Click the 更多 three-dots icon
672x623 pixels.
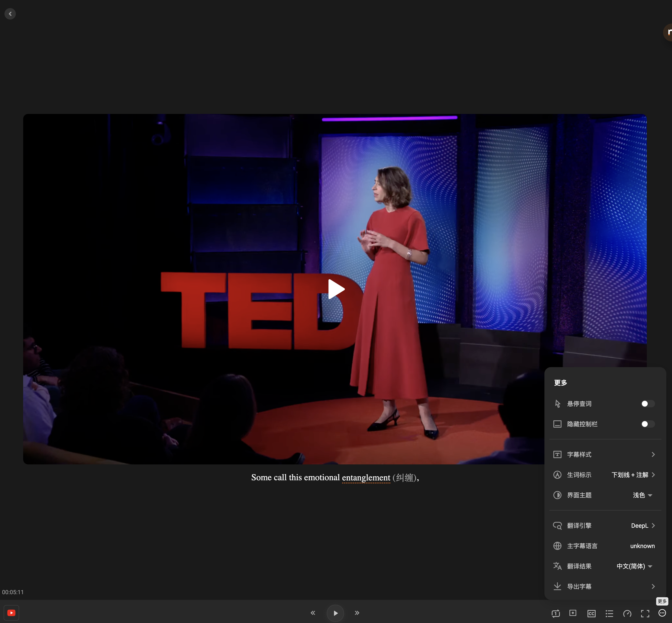pyautogui.click(x=662, y=613)
